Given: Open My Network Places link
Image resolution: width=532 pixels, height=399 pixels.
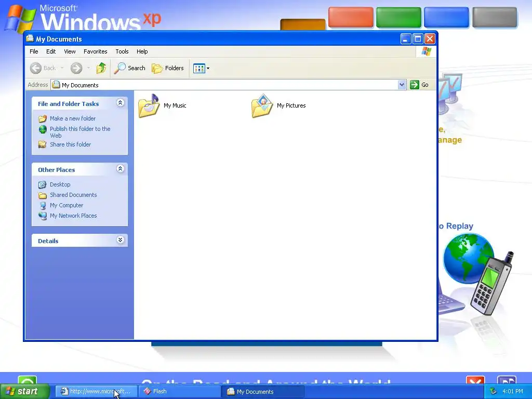Looking at the screenshot, I should 73,216.
